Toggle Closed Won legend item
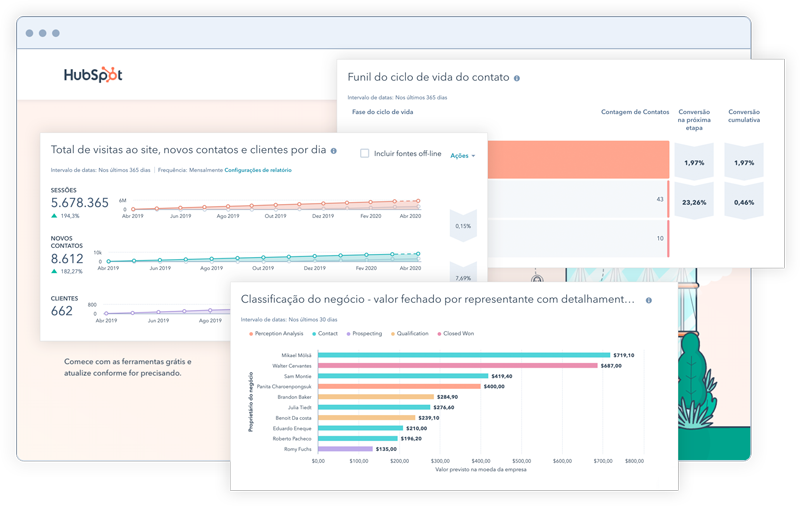800x506 pixels. click(456, 334)
